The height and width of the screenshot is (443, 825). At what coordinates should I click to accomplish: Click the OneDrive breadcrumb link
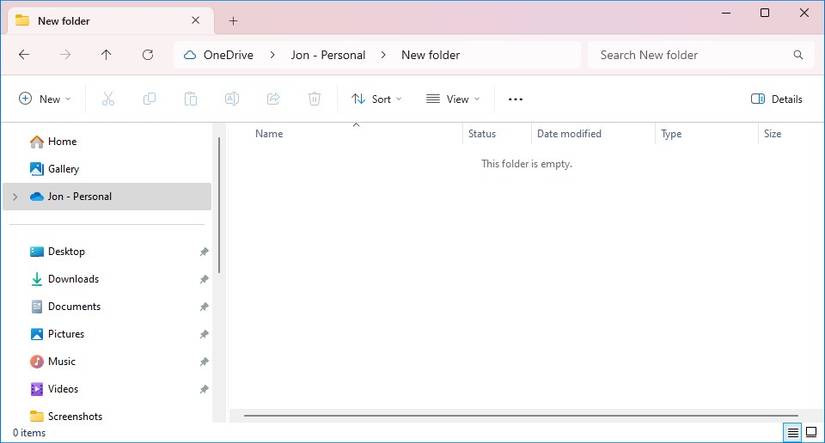click(226, 55)
